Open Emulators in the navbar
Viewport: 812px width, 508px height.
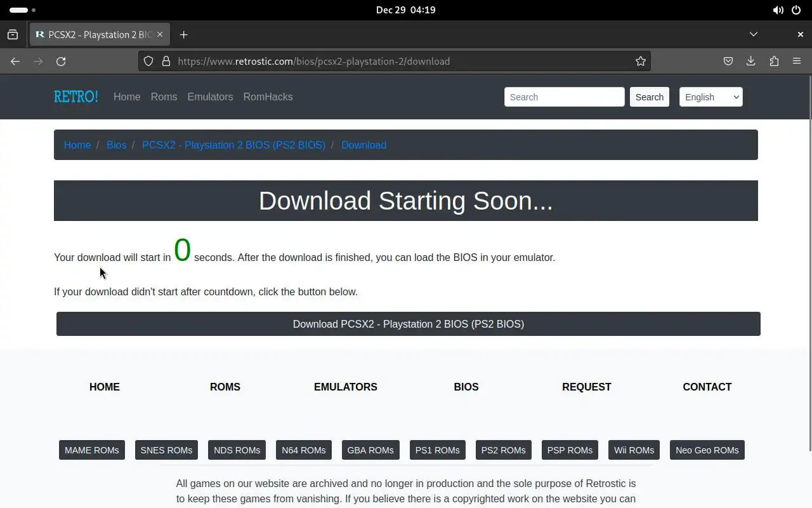click(x=210, y=97)
